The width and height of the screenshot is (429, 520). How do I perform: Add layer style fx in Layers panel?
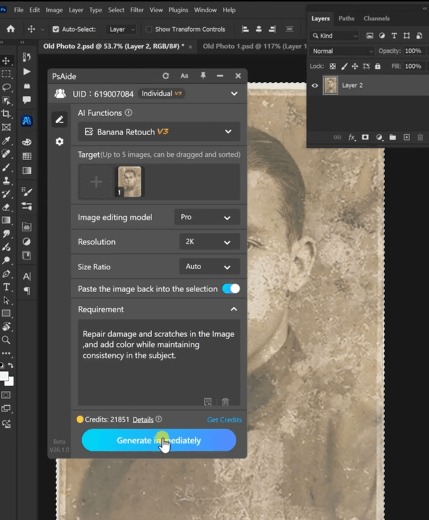(x=351, y=137)
